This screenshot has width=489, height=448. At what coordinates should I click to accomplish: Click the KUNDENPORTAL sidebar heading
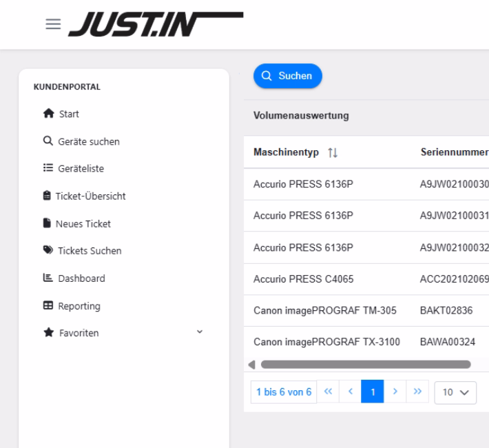tap(67, 87)
